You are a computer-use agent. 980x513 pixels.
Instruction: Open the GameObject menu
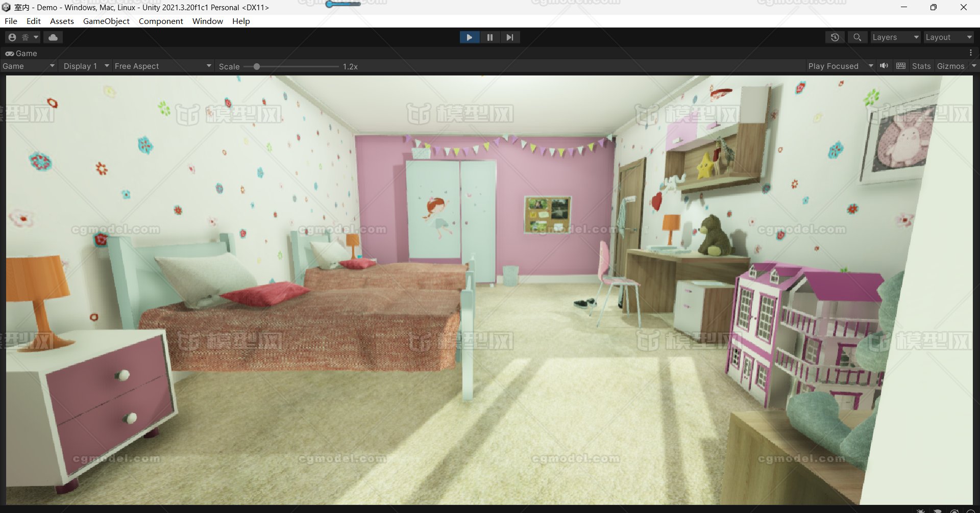(x=106, y=21)
